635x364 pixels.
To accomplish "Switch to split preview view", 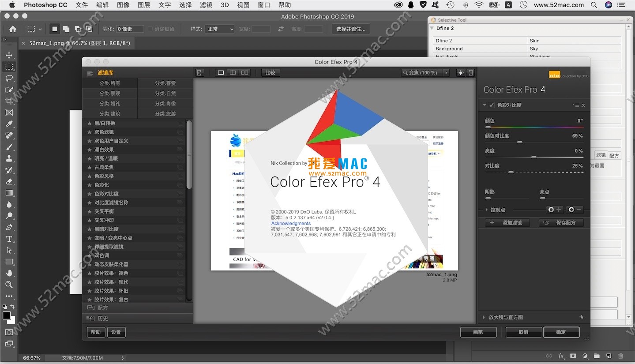I will [233, 73].
